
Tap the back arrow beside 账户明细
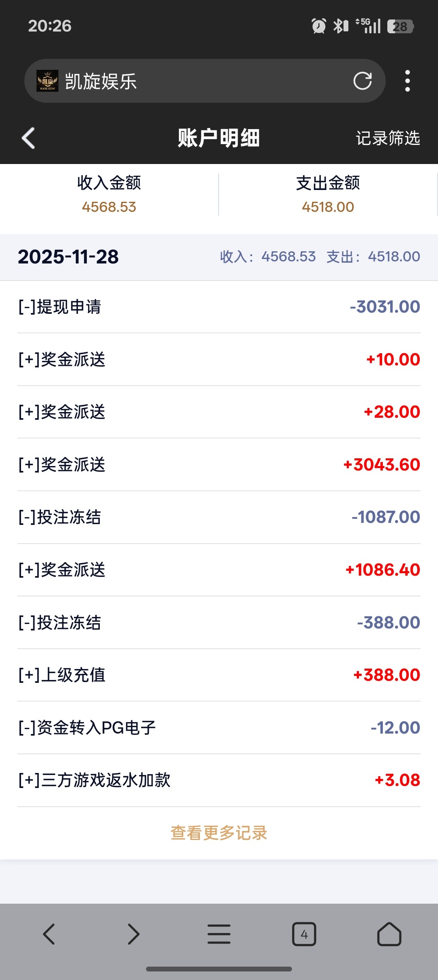28,138
